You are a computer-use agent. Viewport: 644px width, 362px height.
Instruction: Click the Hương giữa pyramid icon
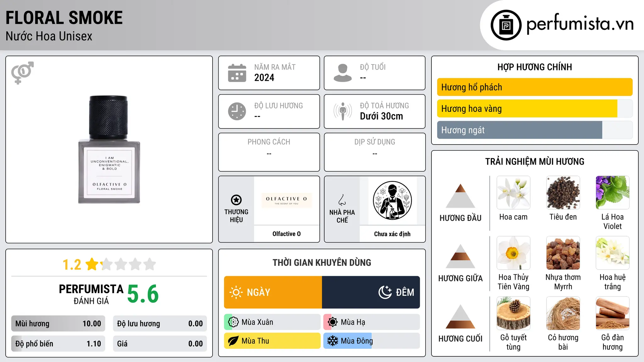point(460,256)
